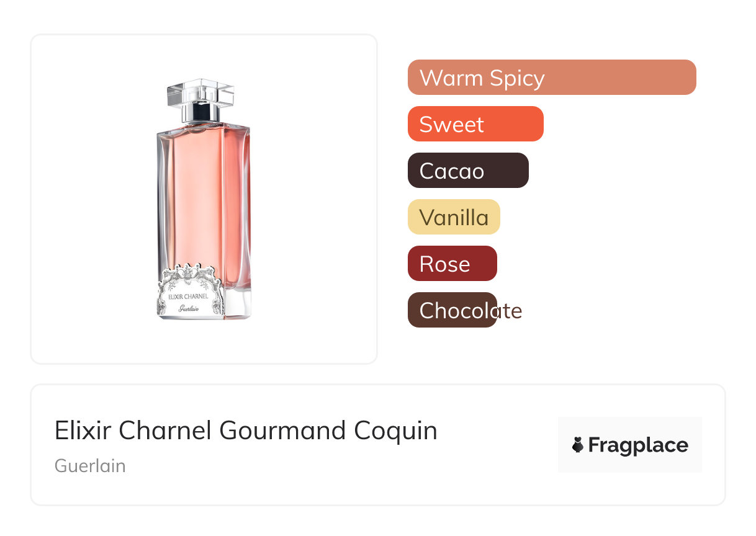Select the orange Sweet accord bar

point(475,124)
